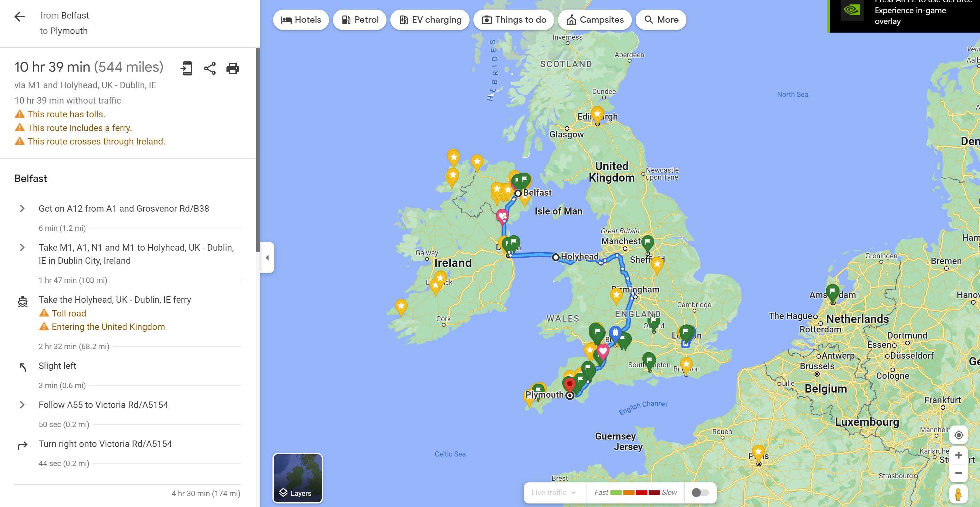Select the Hotels filter chip
Viewport: 980px width, 507px height.
coord(301,20)
